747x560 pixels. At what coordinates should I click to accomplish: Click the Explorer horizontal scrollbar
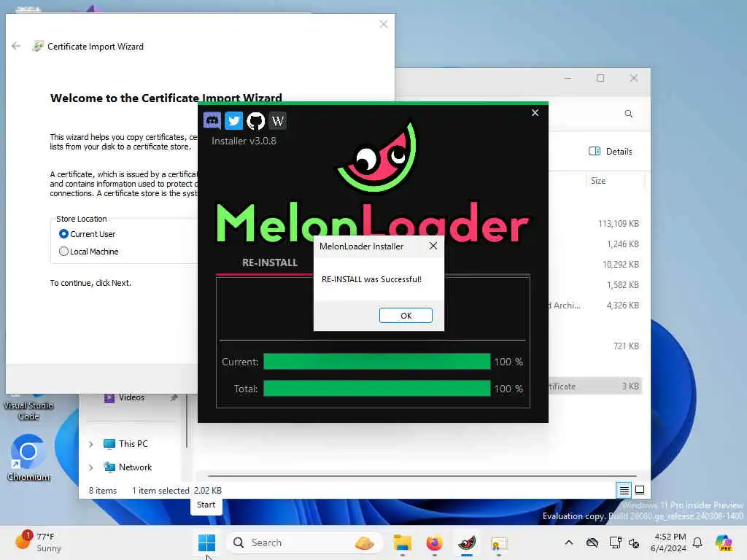(422, 475)
